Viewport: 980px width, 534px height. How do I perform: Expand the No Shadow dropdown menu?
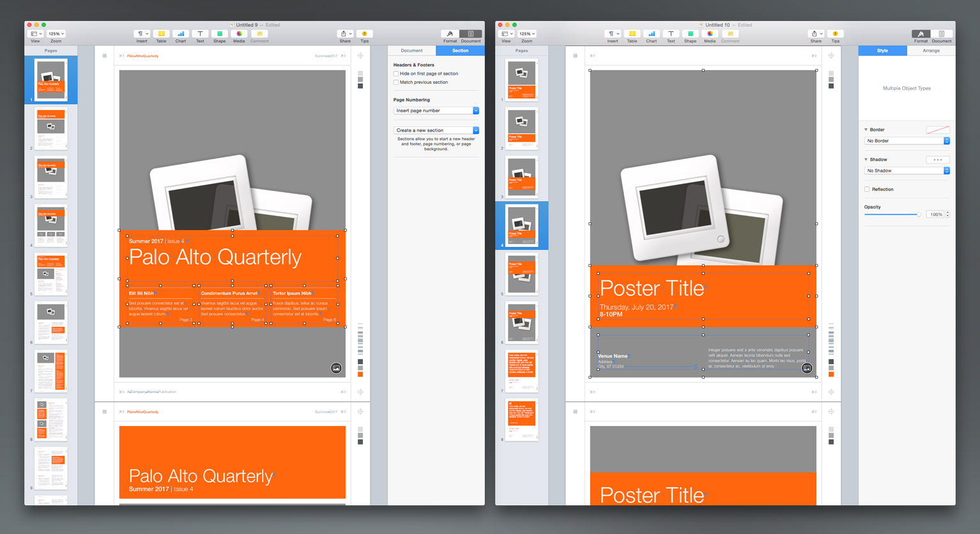(x=907, y=171)
